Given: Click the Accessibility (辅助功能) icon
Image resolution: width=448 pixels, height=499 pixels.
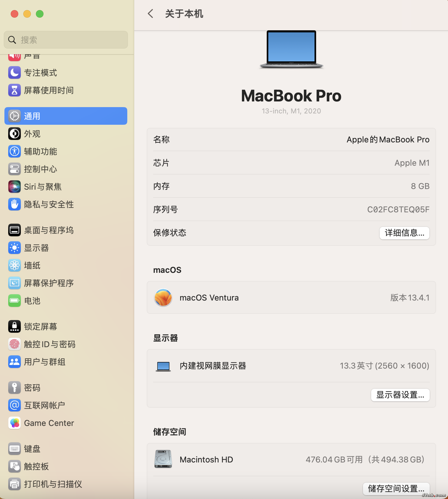Looking at the screenshot, I should [x=14, y=152].
